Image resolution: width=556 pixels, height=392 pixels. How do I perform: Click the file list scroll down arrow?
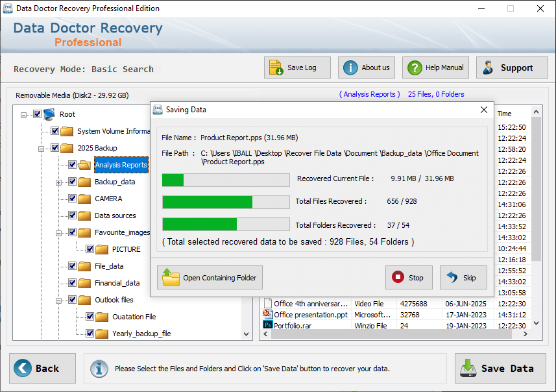point(536,323)
